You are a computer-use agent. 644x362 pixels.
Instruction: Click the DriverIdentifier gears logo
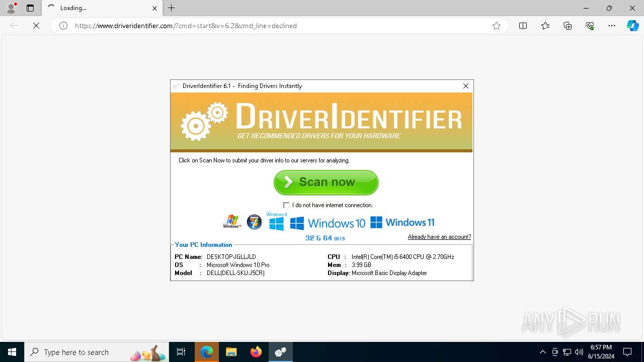click(x=204, y=121)
